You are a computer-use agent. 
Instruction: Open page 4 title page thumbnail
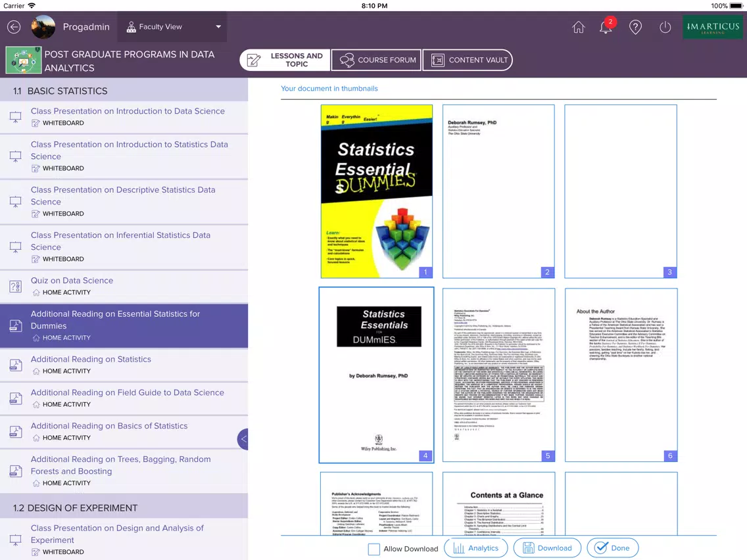(376, 375)
